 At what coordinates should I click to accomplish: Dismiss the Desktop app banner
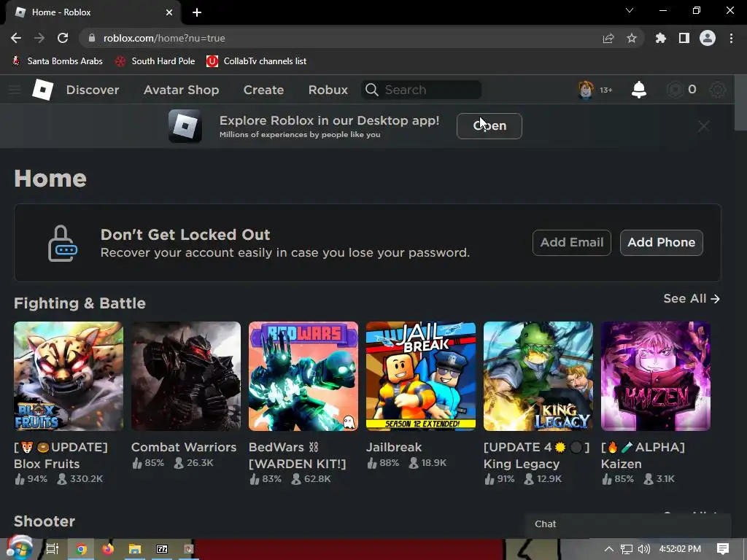tap(704, 126)
